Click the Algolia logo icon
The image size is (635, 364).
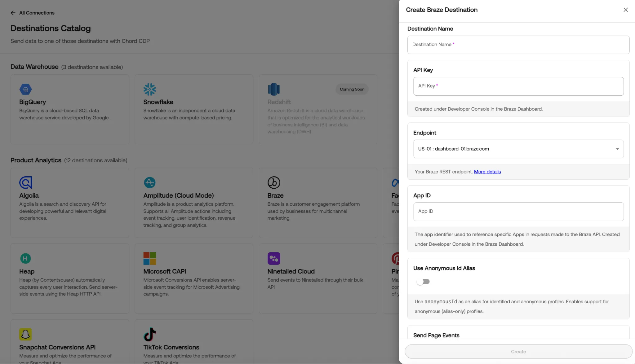pyautogui.click(x=25, y=183)
